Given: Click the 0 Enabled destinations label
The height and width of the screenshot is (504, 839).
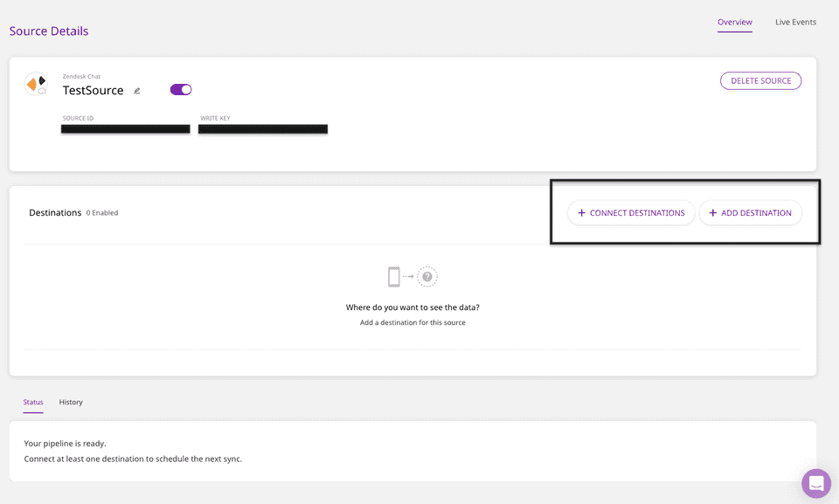Looking at the screenshot, I should click(x=102, y=213).
